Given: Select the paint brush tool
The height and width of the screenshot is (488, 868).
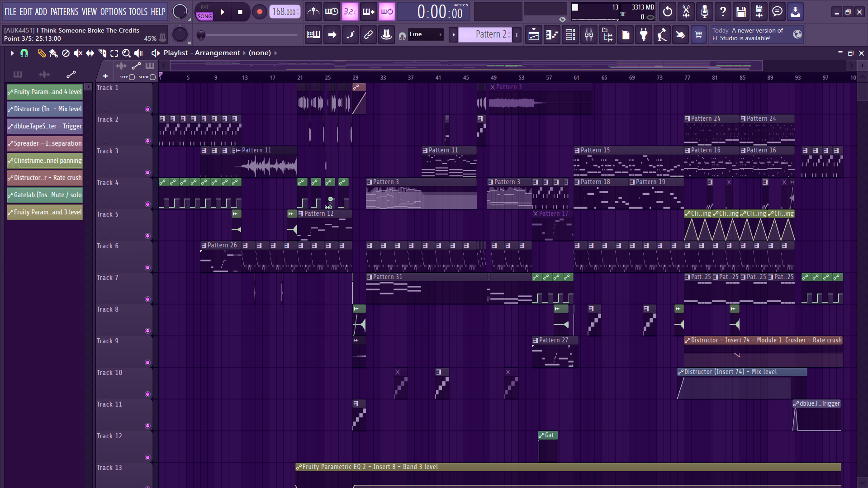Looking at the screenshot, I should click(53, 53).
